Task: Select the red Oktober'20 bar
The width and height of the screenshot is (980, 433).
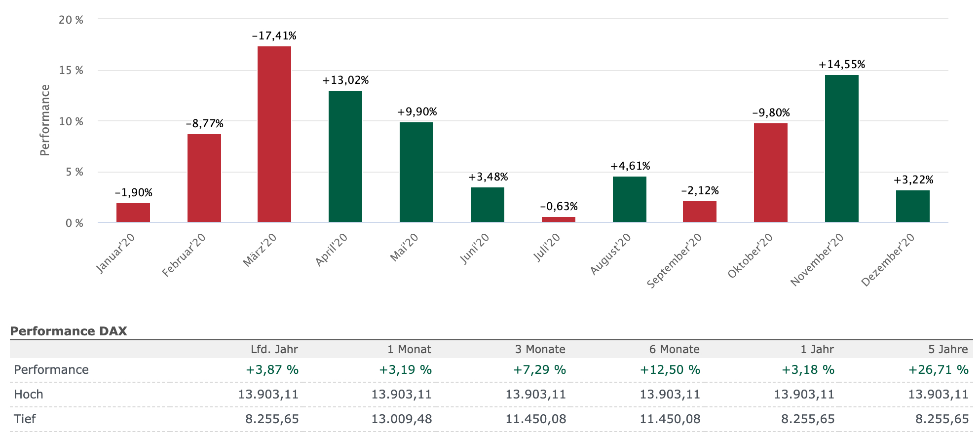Action: (x=770, y=173)
